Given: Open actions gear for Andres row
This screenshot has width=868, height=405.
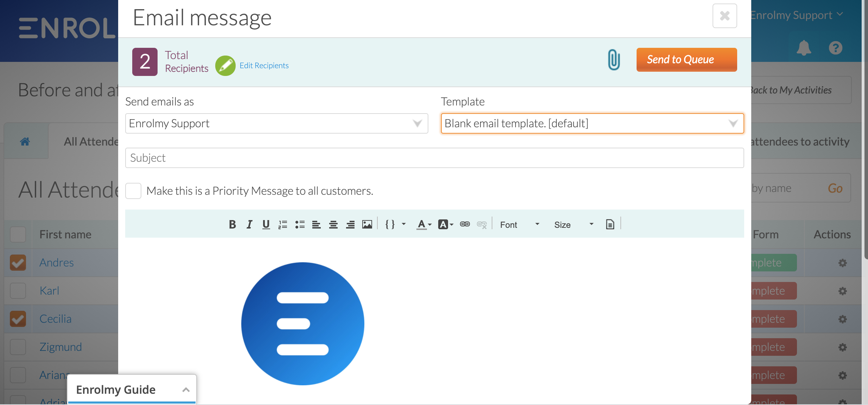Looking at the screenshot, I should (842, 263).
